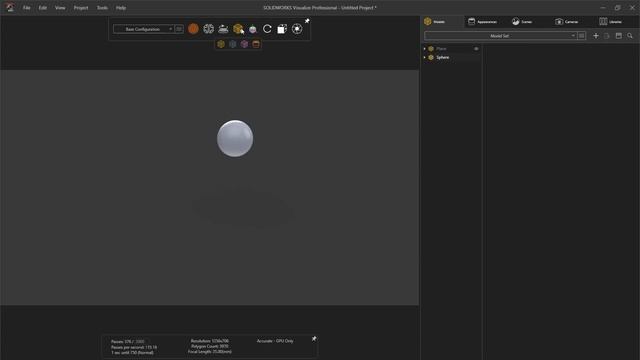Expand the Plane tree node
The height and width of the screenshot is (360, 640).
[425, 49]
